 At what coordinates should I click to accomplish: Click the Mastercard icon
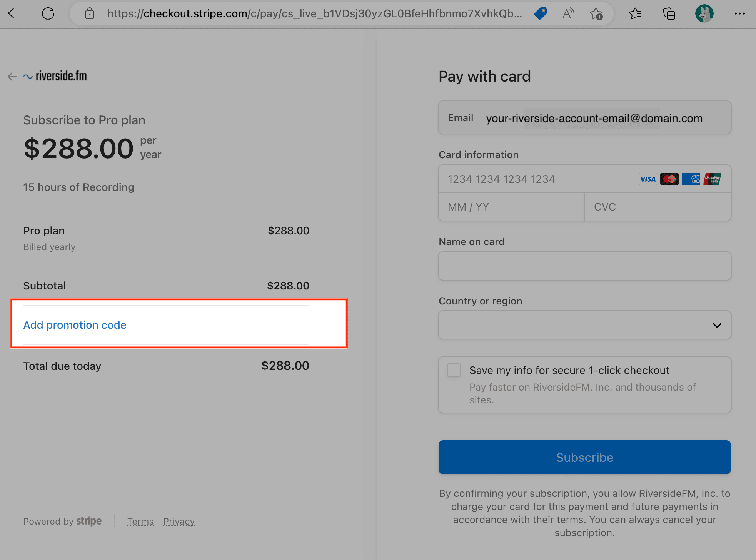pos(669,179)
